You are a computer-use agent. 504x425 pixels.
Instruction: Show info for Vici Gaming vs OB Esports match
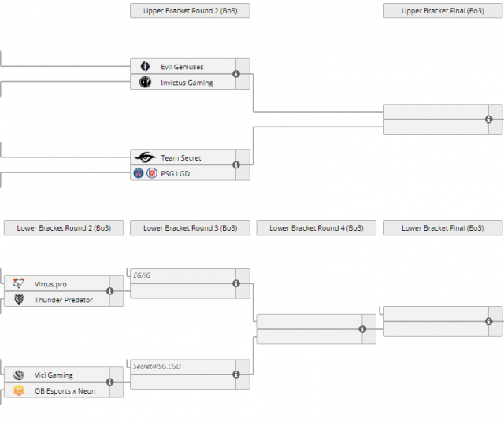(109, 382)
